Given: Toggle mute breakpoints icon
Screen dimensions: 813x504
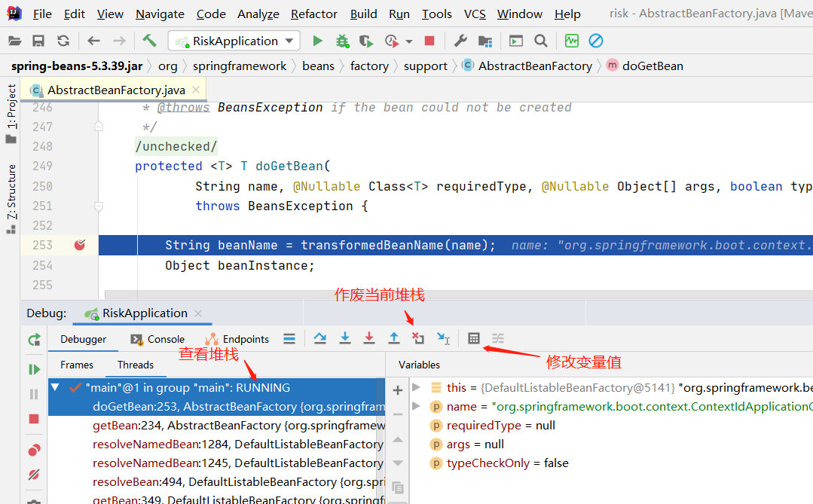Looking at the screenshot, I should click(x=34, y=475).
